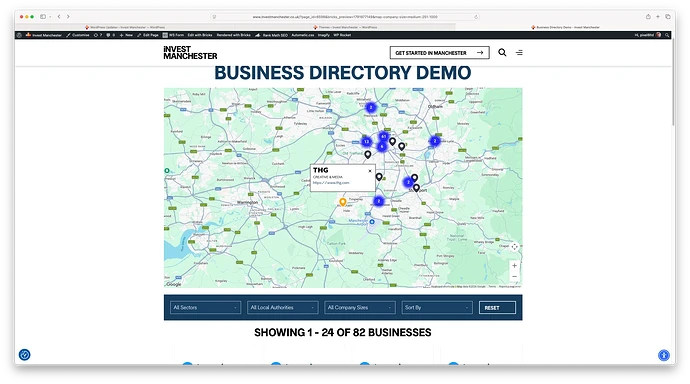690x384 pixels.
Task: Click the comments count in admin bar
Action: [x=110, y=35]
